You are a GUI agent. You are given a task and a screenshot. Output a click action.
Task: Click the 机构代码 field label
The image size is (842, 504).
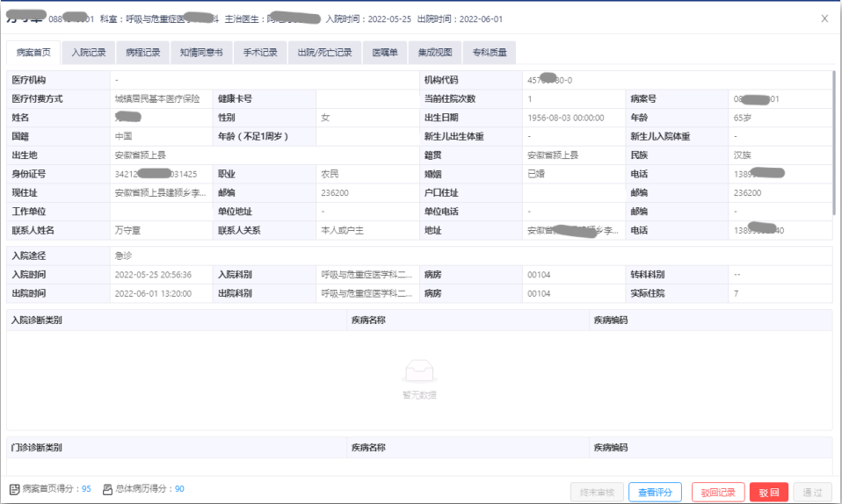click(441, 80)
